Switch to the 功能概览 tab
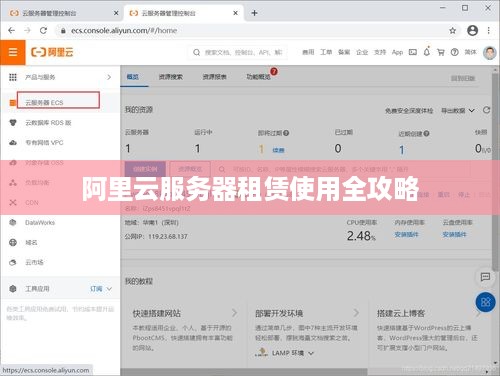Screen dimensions: 500x376 click(258, 77)
